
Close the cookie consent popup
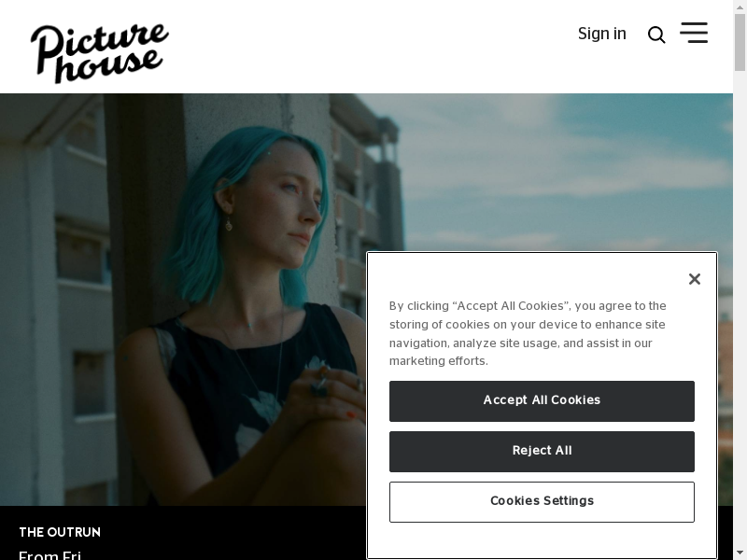(695, 279)
